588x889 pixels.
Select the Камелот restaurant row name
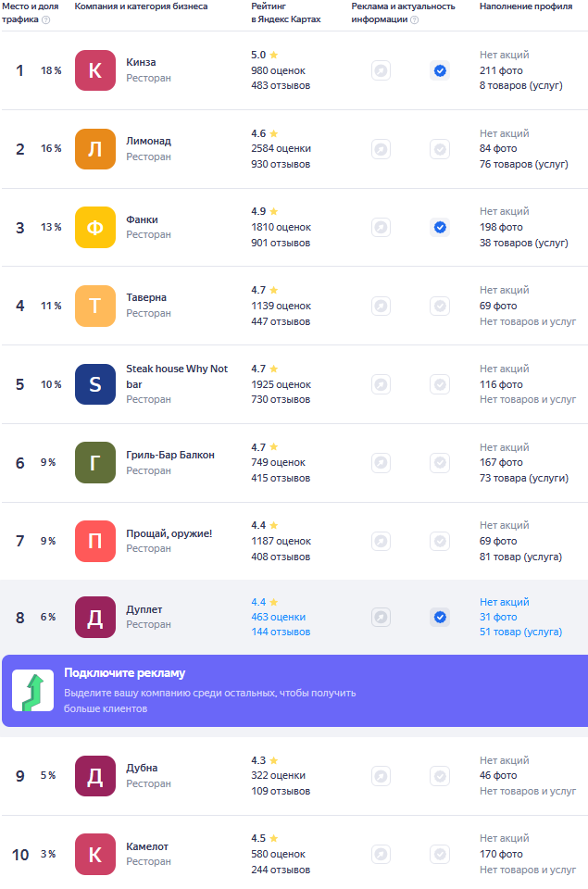tap(147, 846)
